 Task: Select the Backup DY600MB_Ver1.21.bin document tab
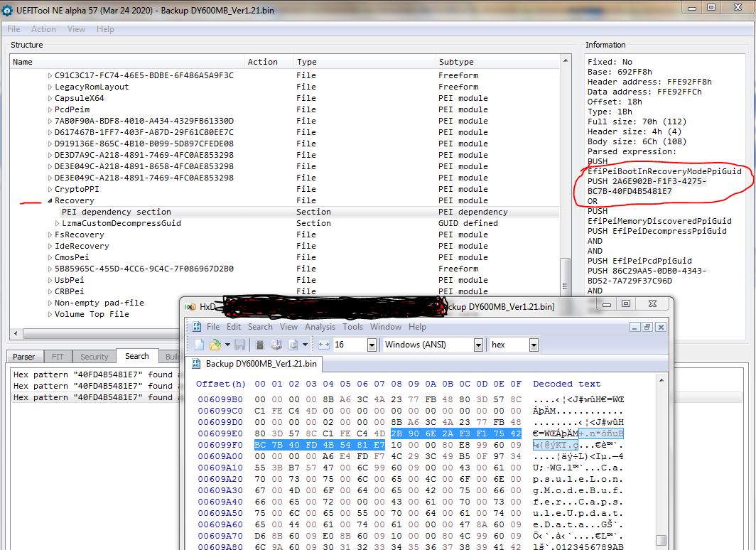261,364
